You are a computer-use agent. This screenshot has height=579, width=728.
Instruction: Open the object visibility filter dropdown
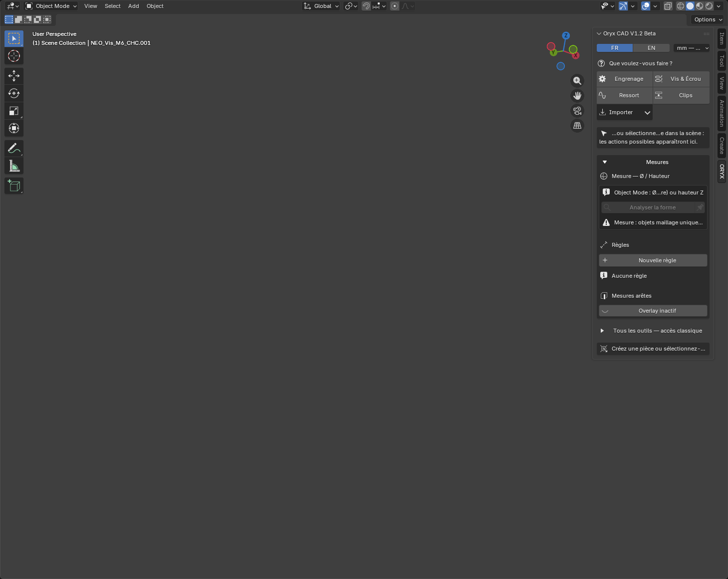click(607, 6)
